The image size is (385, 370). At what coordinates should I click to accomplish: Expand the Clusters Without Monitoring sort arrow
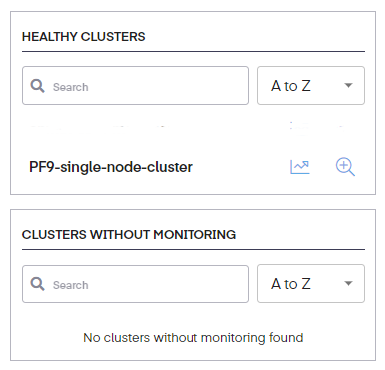pyautogui.click(x=348, y=283)
